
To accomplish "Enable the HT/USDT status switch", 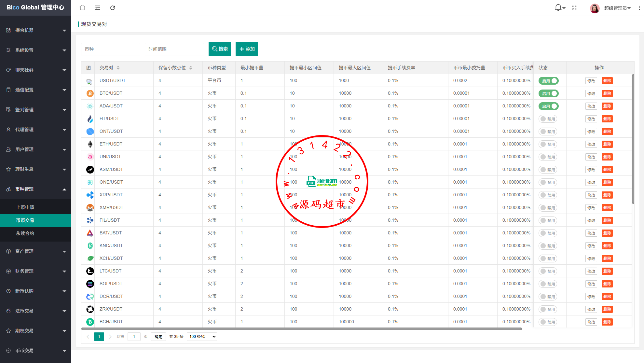I will [548, 119].
